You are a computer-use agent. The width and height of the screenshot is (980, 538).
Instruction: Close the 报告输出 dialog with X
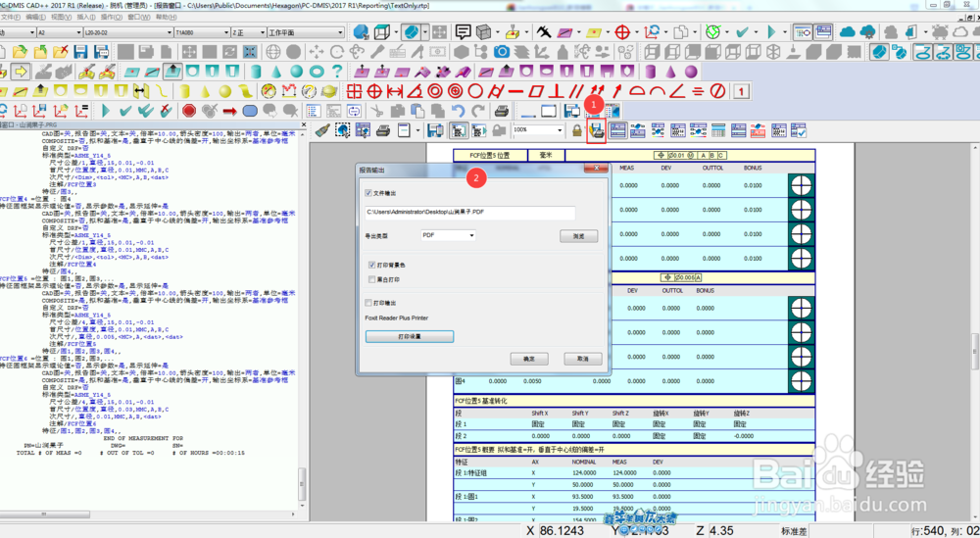595,169
